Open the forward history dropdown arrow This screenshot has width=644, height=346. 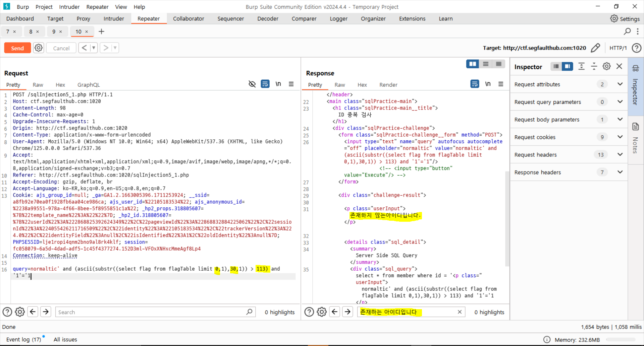pos(115,48)
